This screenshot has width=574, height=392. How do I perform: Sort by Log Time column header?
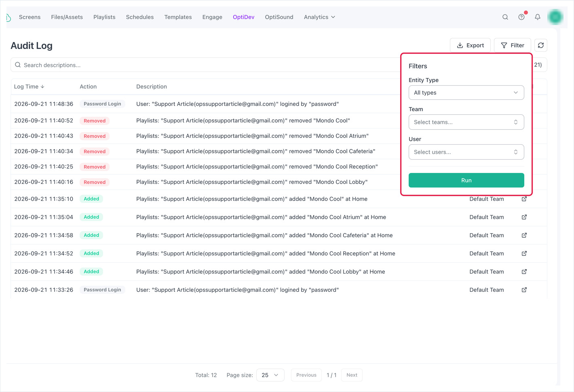pyautogui.click(x=29, y=86)
